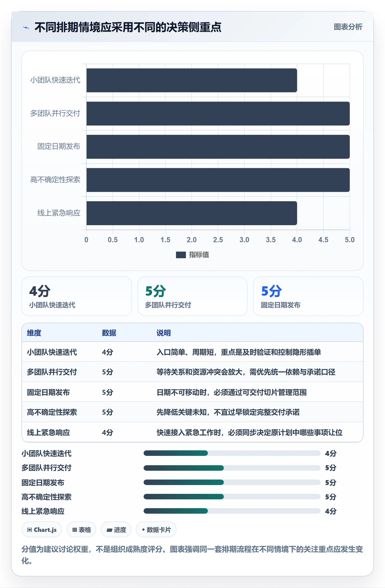Screen dimensions: 385x588
Task: Click the 固定日期发布 progress bar
Action: tap(232, 482)
